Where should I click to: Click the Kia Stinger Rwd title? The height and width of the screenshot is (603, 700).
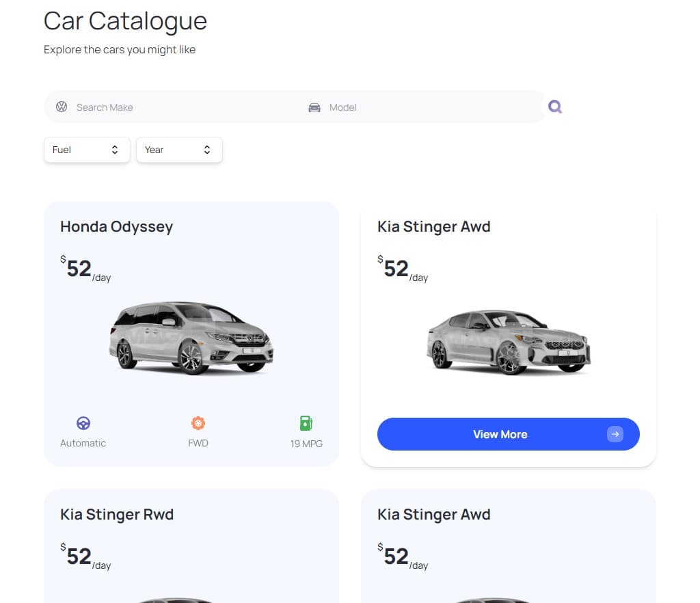click(x=117, y=515)
